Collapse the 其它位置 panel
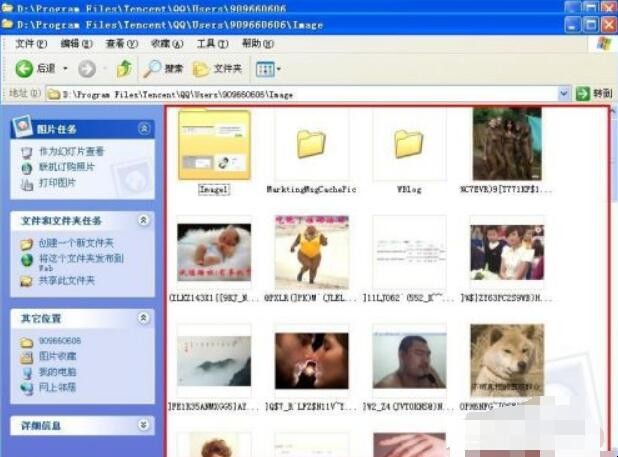Screen dimensions: 618x457 (x=143, y=318)
